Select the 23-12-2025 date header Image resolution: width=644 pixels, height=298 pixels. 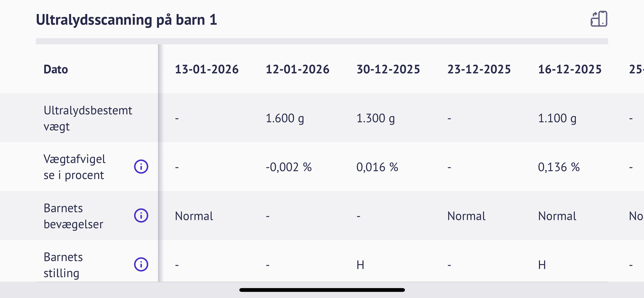click(x=479, y=69)
